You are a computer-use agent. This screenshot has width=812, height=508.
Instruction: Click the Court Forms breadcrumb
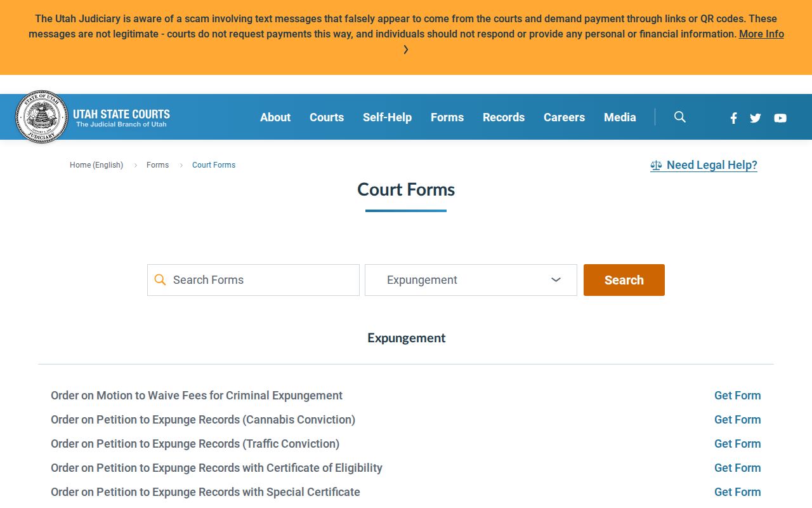coord(214,164)
